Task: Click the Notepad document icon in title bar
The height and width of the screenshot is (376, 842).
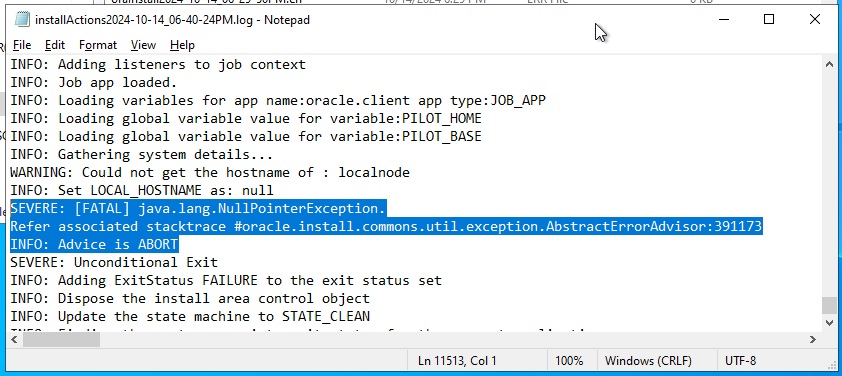Action: (x=22, y=20)
